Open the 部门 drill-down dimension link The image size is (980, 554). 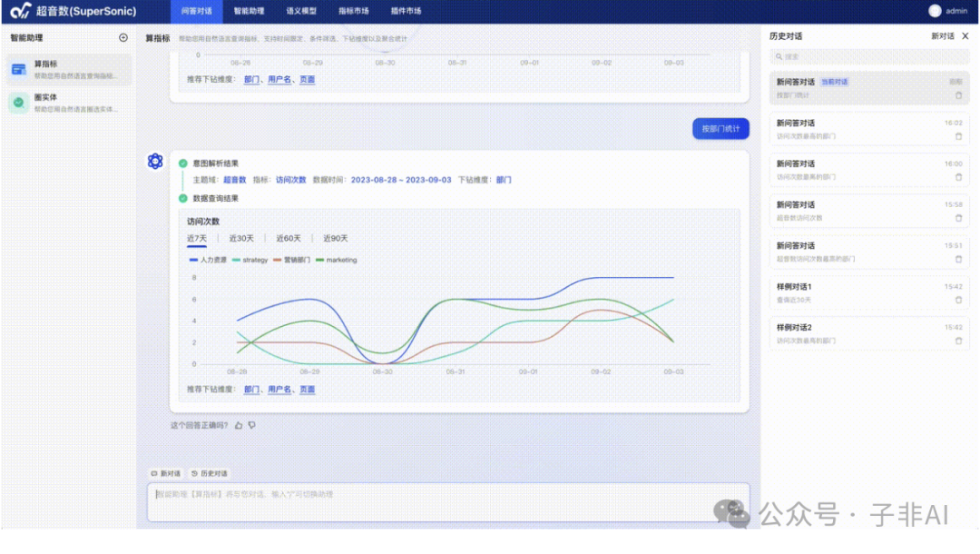coord(251,389)
